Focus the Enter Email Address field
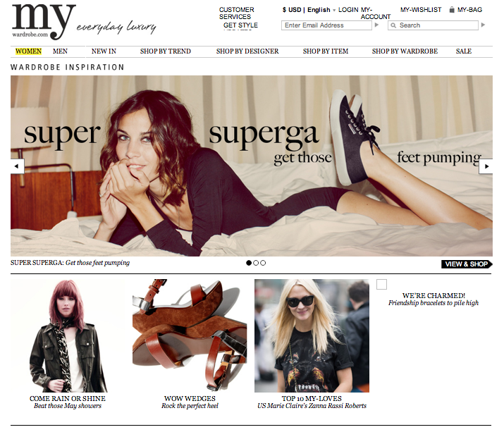The image size is (504, 432). point(326,25)
